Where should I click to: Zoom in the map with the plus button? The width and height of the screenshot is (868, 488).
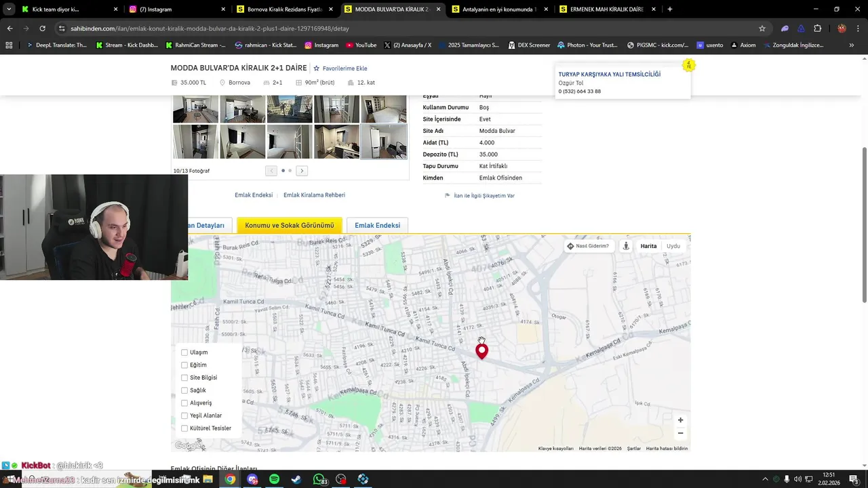680,420
